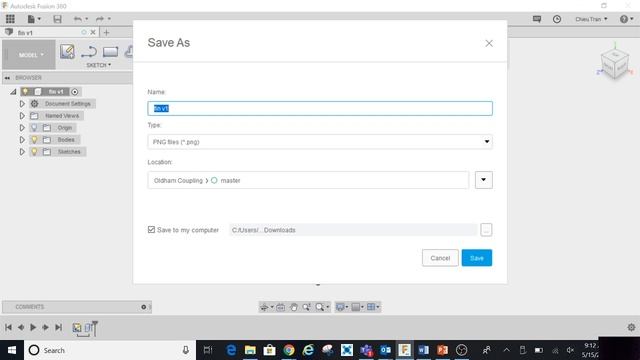Expand the Named Views node
This screenshot has height=360, width=640.
(x=22, y=116)
